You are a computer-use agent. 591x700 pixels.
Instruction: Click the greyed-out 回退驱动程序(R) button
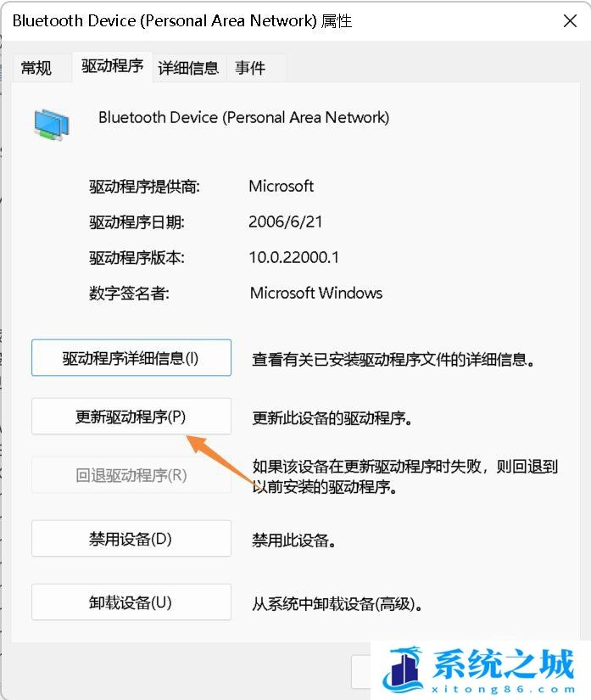pos(131,475)
